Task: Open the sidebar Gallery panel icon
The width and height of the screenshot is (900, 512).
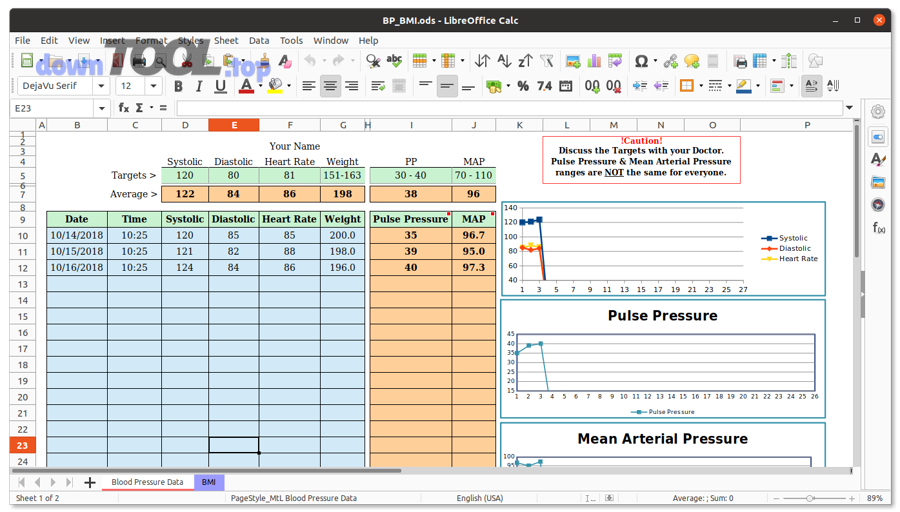Action: [x=878, y=183]
